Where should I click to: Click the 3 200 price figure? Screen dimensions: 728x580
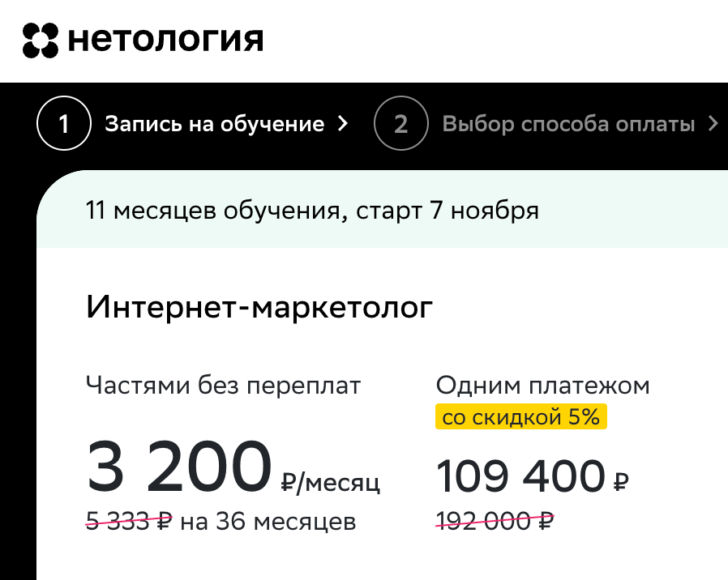(x=178, y=464)
